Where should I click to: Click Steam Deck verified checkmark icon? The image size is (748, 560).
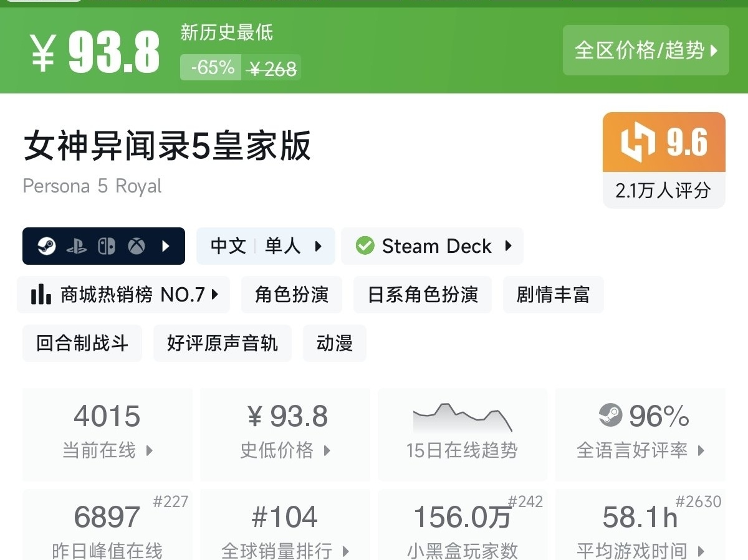[365, 246]
